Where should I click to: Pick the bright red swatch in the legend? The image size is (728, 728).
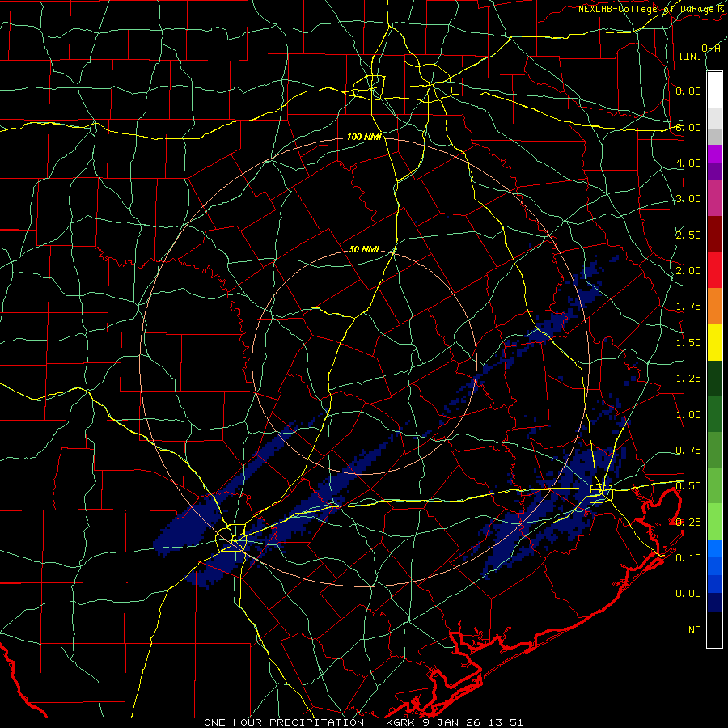(x=714, y=270)
